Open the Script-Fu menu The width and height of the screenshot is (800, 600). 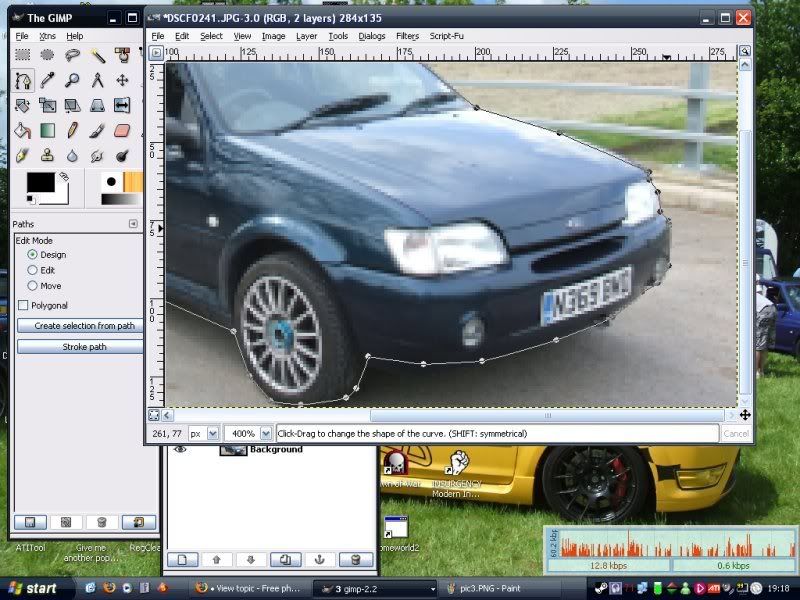pyautogui.click(x=446, y=36)
